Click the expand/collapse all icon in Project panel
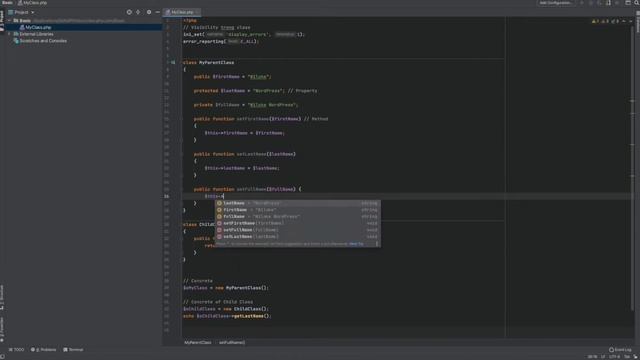Screen dimensions: 640x360 pos(138,12)
